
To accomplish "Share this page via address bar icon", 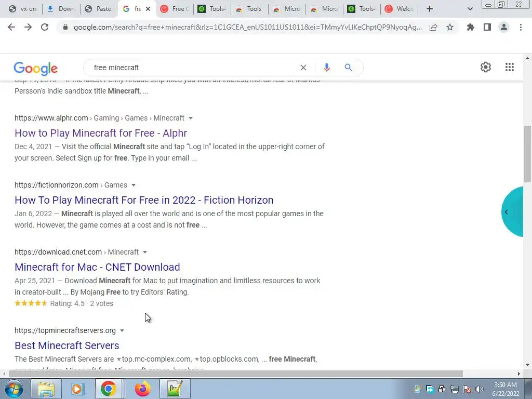I will coord(433,28).
